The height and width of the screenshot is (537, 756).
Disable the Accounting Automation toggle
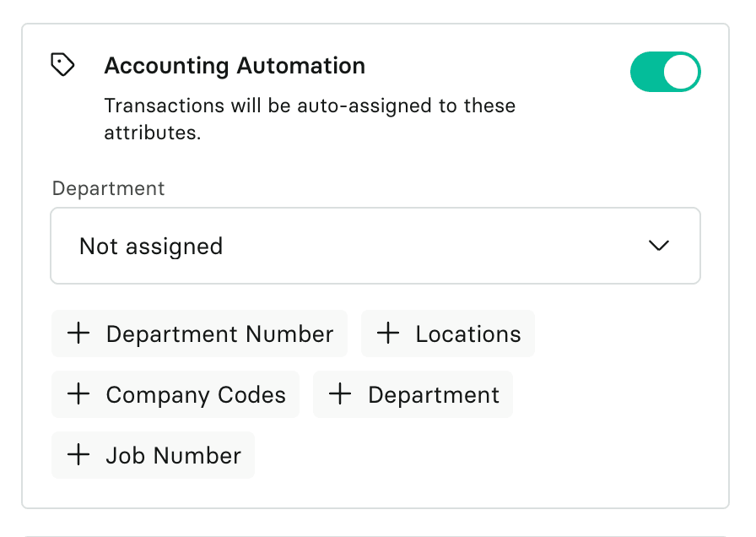click(665, 73)
